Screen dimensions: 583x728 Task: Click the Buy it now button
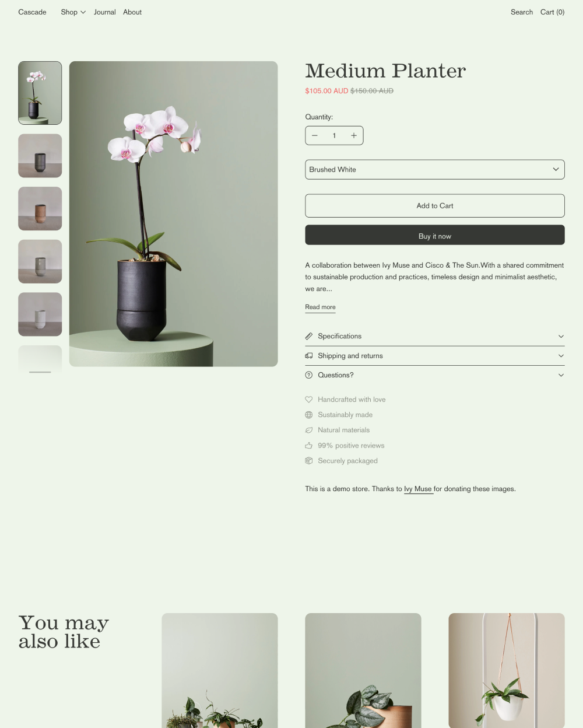pos(435,235)
